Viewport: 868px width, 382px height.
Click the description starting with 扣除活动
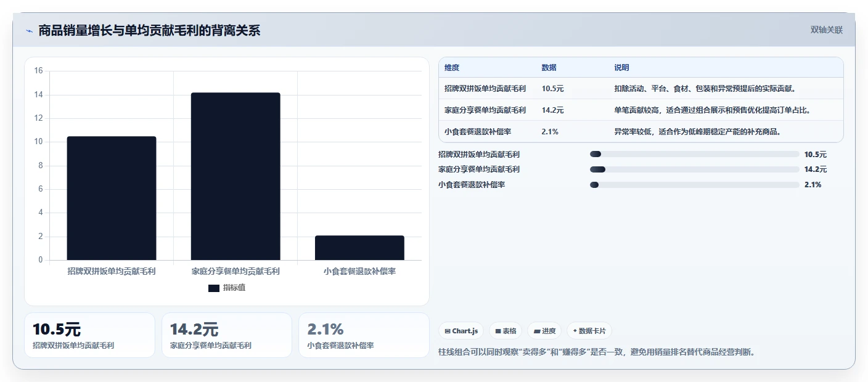tap(705, 89)
